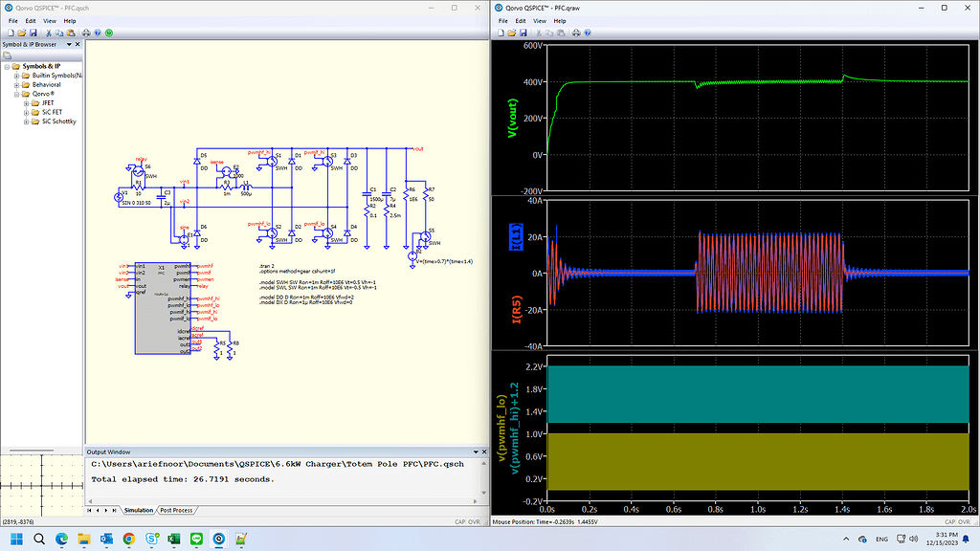
Task: Select the green Run Simulation icon
Action: [x=109, y=33]
